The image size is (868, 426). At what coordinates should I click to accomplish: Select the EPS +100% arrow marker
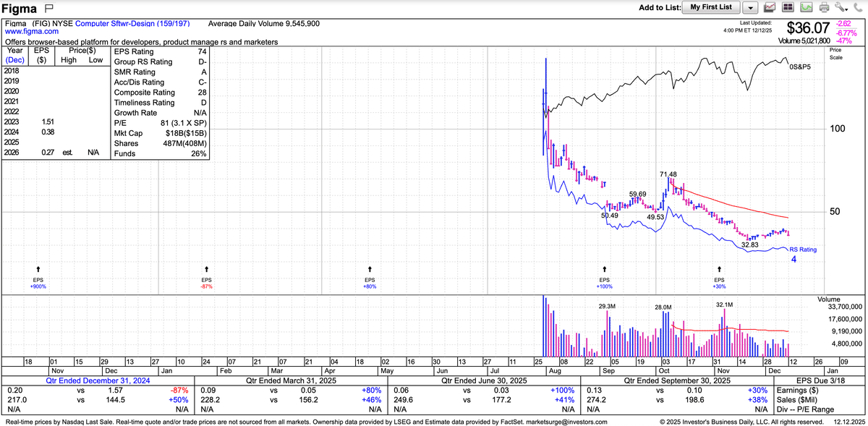[605, 269]
